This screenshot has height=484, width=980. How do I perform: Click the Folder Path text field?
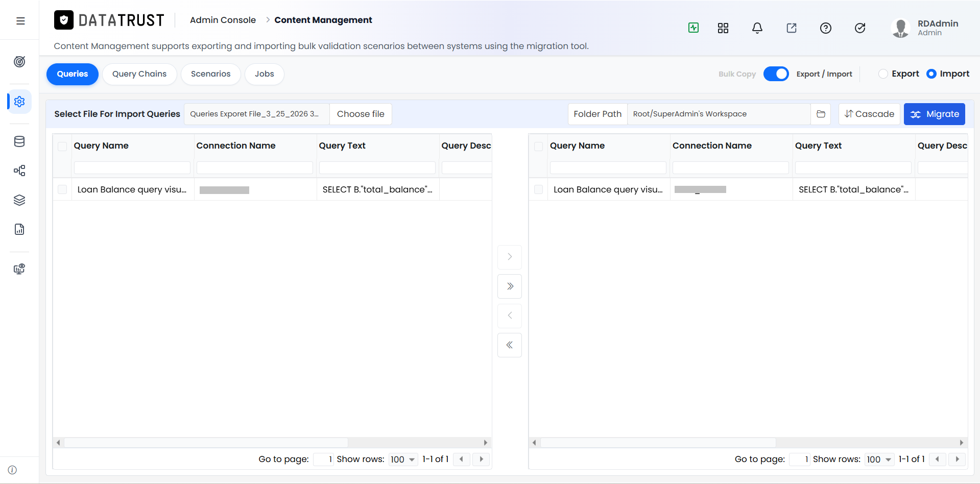[x=719, y=114]
